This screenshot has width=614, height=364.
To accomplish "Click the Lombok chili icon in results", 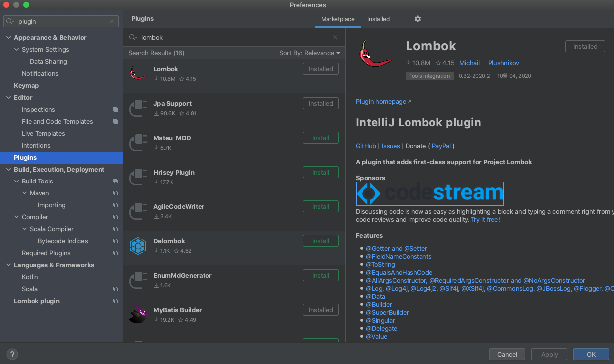I will [x=138, y=73].
